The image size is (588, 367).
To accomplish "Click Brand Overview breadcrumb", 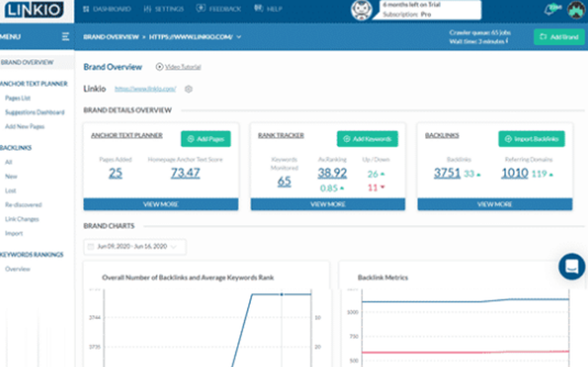I will coord(111,37).
